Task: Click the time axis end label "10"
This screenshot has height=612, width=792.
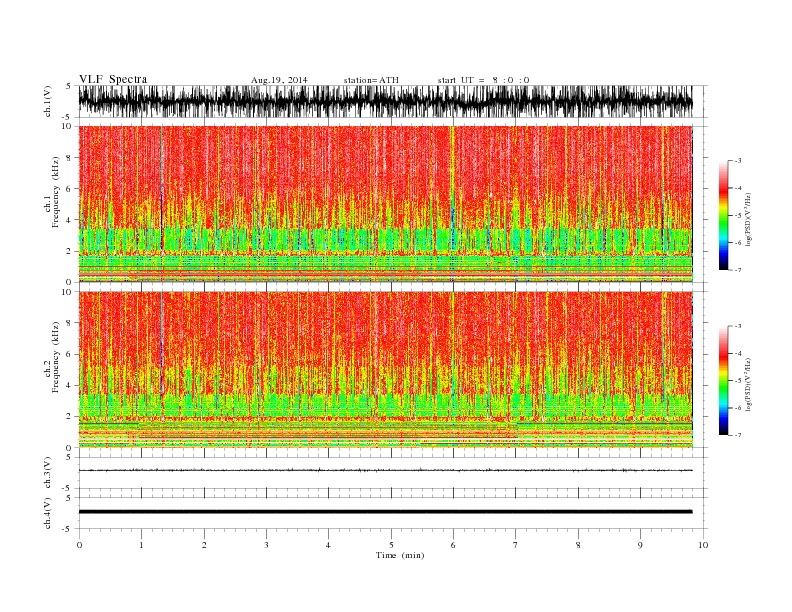Action: 703,545
